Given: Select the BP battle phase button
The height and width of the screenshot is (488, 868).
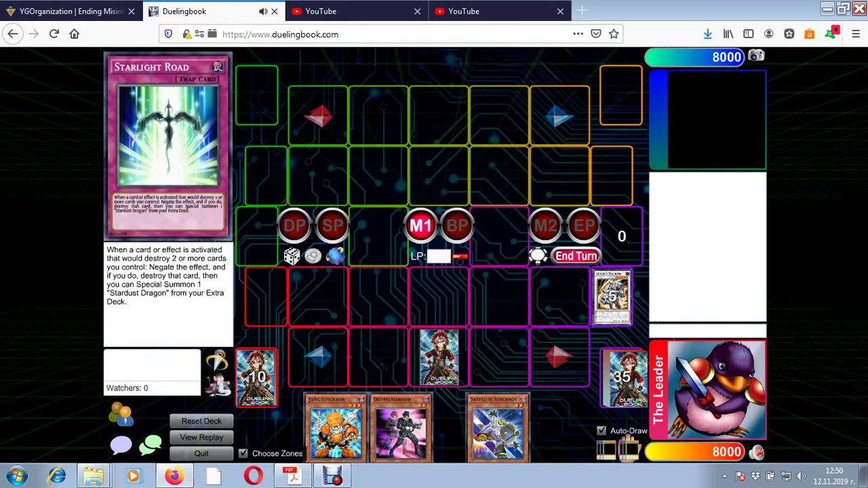Looking at the screenshot, I should point(457,226).
